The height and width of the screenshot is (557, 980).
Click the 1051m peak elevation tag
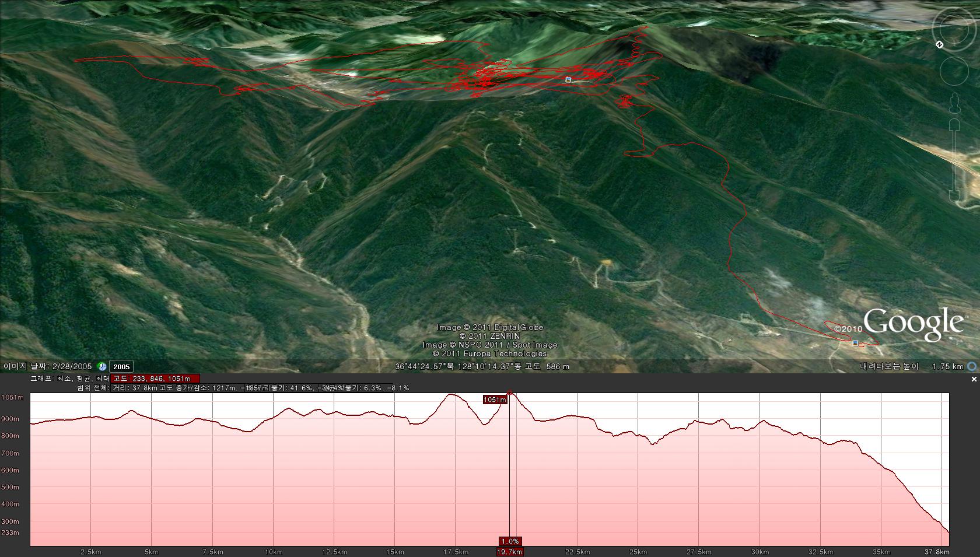coord(495,400)
